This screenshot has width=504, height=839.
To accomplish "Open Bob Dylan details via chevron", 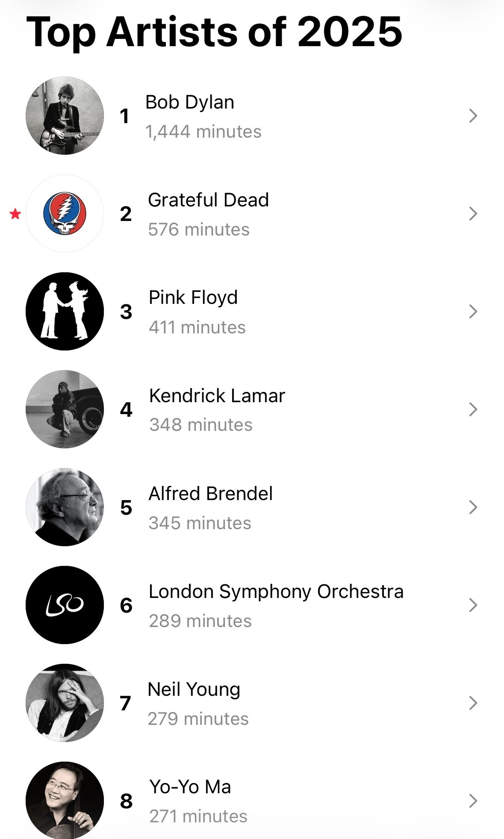I will tap(473, 115).
